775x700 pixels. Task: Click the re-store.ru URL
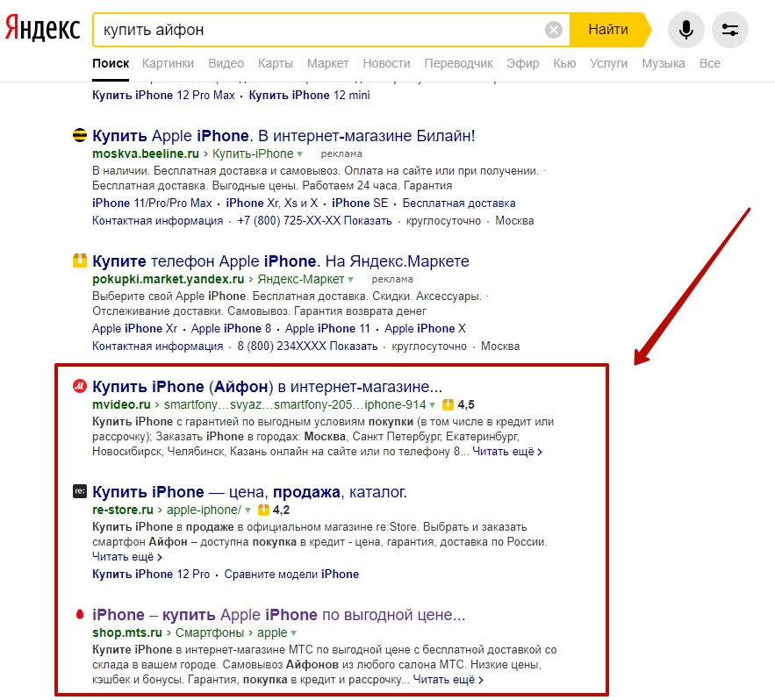[x=123, y=510]
